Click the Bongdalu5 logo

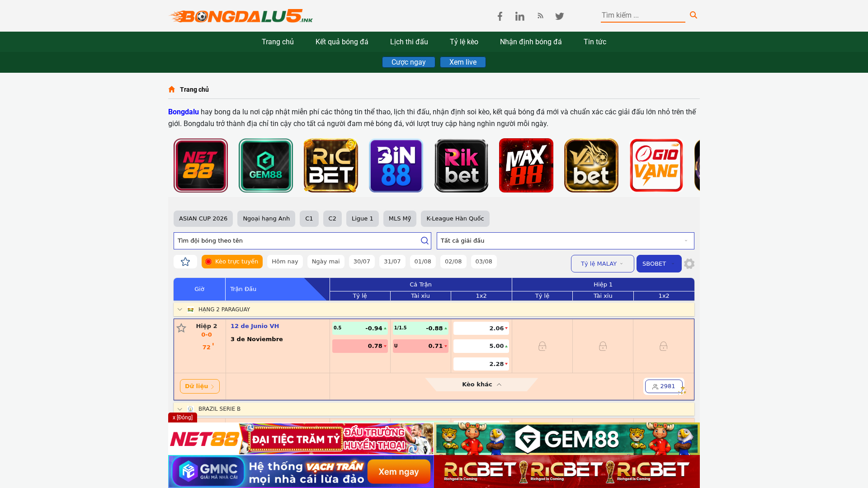[241, 16]
